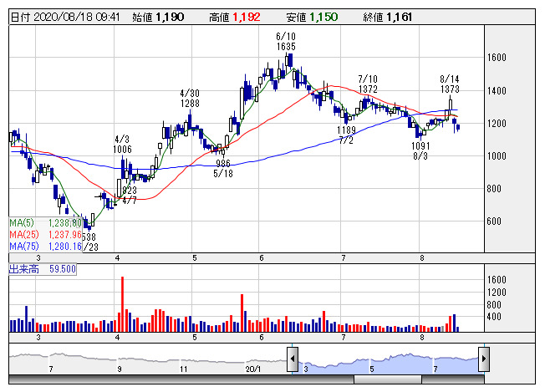
Task: Click the 4/3 1006 high annotation
Action: (122, 145)
